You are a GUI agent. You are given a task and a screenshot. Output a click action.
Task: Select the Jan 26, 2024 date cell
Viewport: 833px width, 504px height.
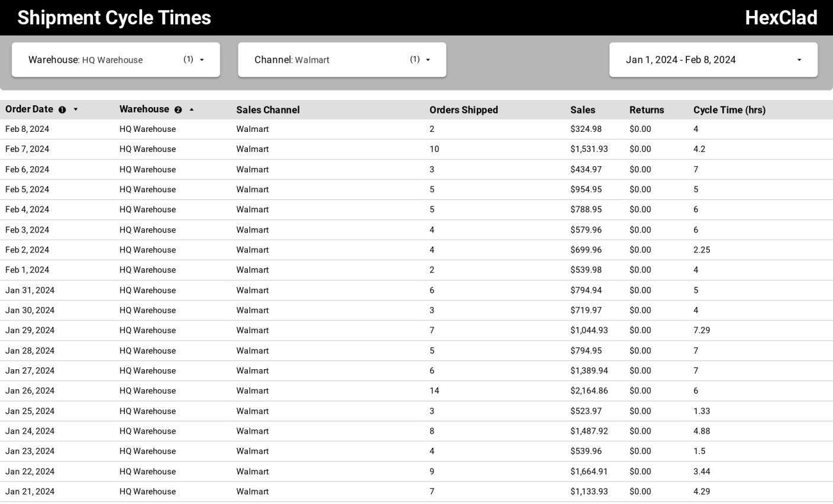point(30,391)
